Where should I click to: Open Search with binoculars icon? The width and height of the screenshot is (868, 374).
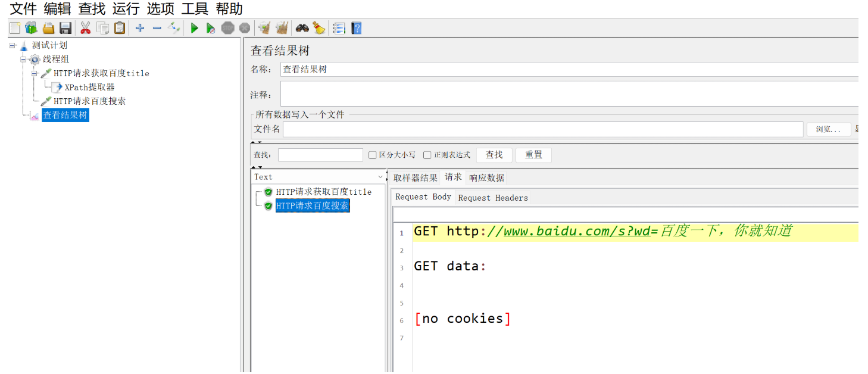click(x=302, y=28)
